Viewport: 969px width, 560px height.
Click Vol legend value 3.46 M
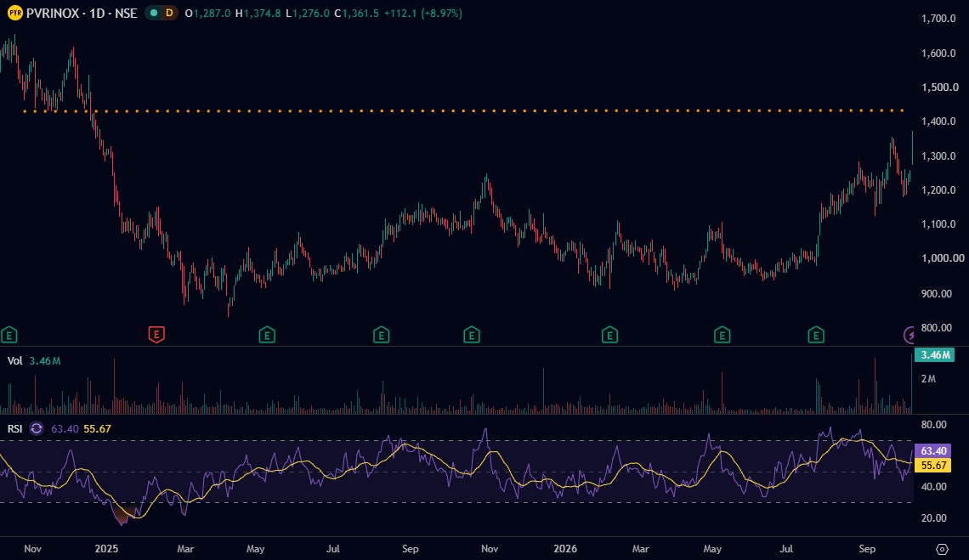point(44,360)
